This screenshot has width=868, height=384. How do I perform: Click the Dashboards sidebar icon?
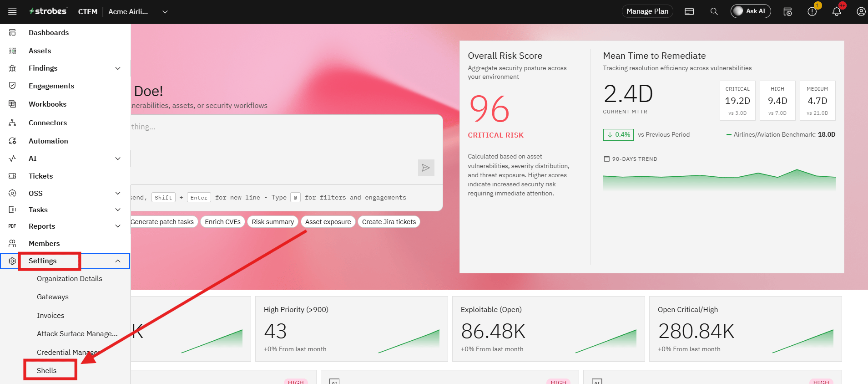[x=12, y=33]
